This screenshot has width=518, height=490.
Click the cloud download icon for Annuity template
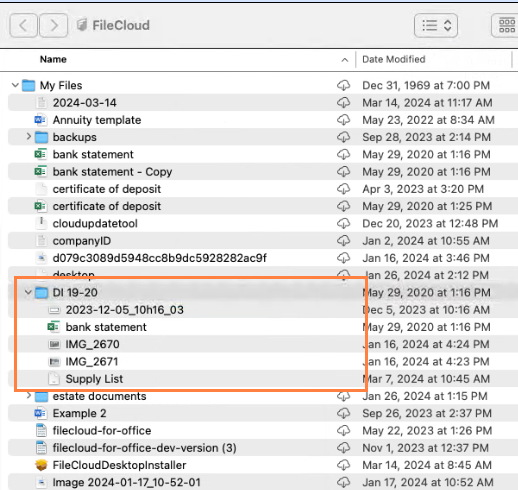343,120
